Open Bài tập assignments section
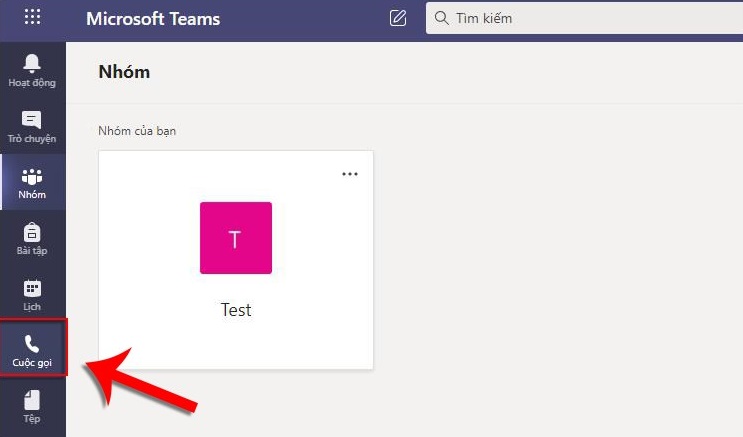This screenshot has height=437, width=743. coord(32,238)
